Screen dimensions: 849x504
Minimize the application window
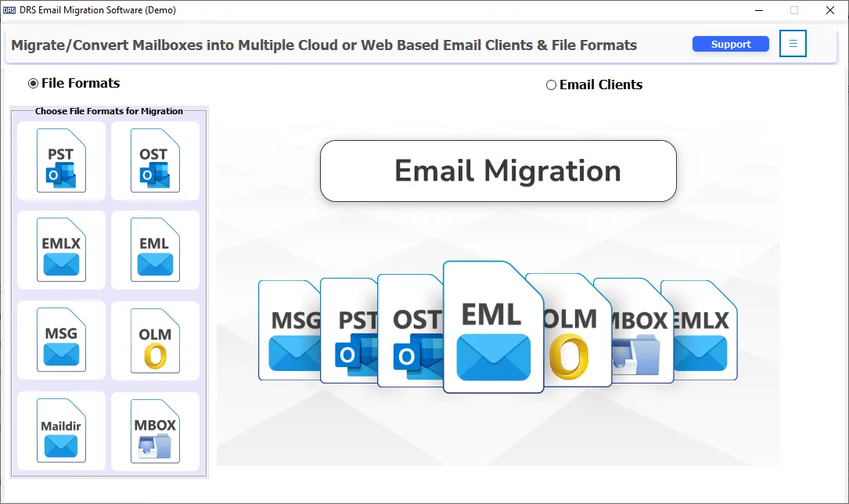[x=758, y=10]
